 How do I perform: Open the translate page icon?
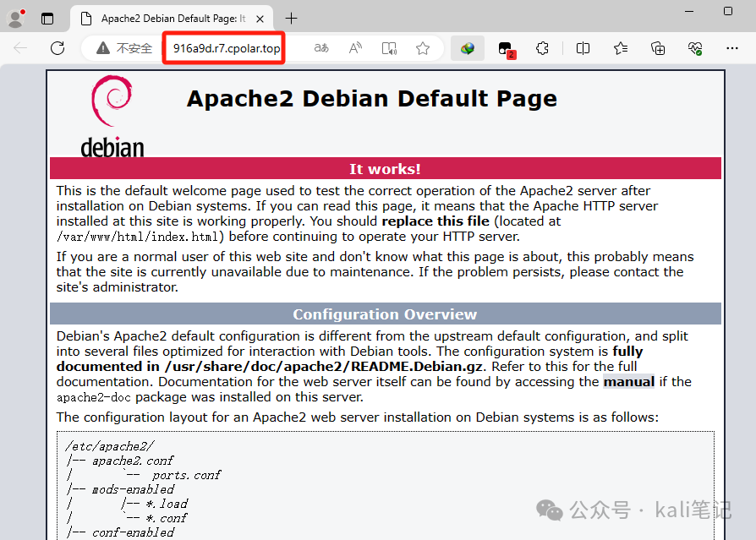321,48
